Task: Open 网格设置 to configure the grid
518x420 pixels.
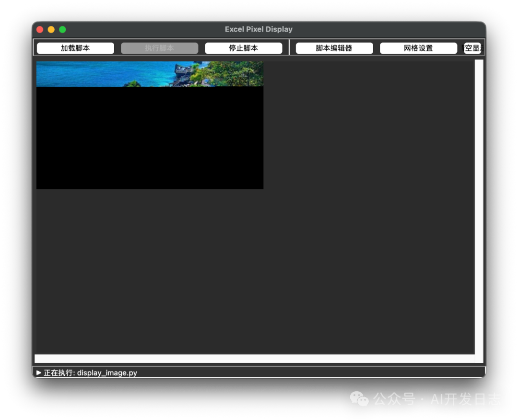Action: click(x=418, y=47)
